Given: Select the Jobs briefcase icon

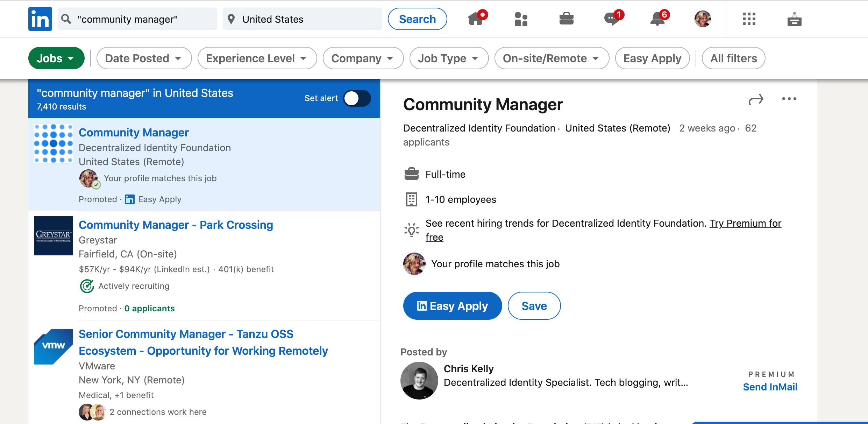Looking at the screenshot, I should (x=566, y=19).
